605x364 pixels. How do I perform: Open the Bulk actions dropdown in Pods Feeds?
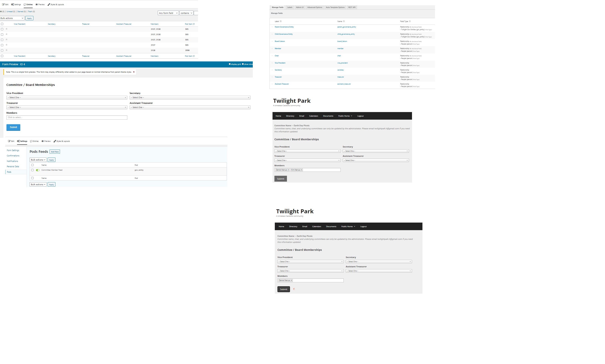tap(38, 160)
